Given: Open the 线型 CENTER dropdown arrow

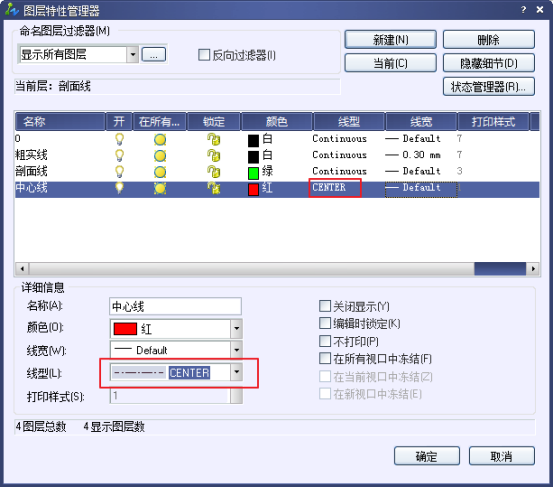Looking at the screenshot, I should pos(236,372).
